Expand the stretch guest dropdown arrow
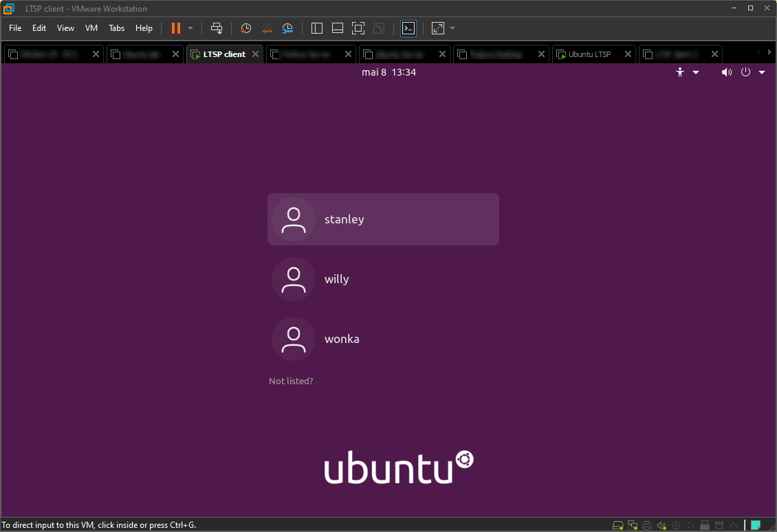 [452, 28]
